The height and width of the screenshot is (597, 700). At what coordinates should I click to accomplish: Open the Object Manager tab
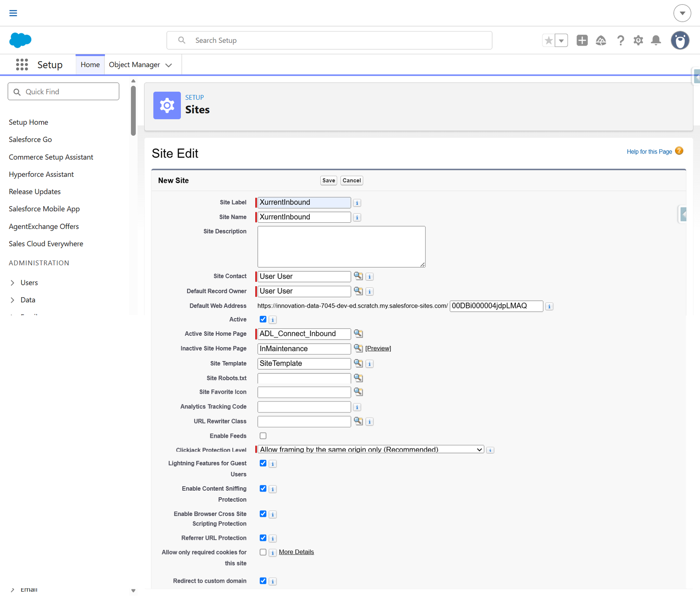(134, 65)
